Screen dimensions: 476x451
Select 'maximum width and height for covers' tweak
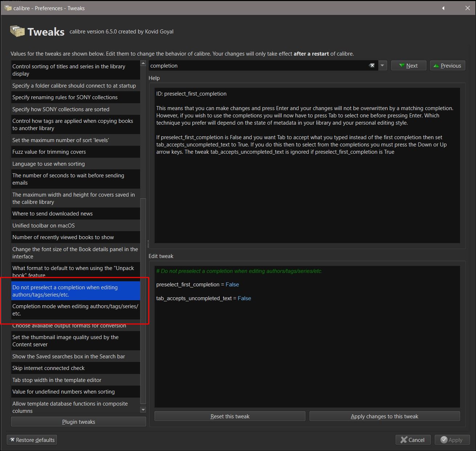(76, 198)
